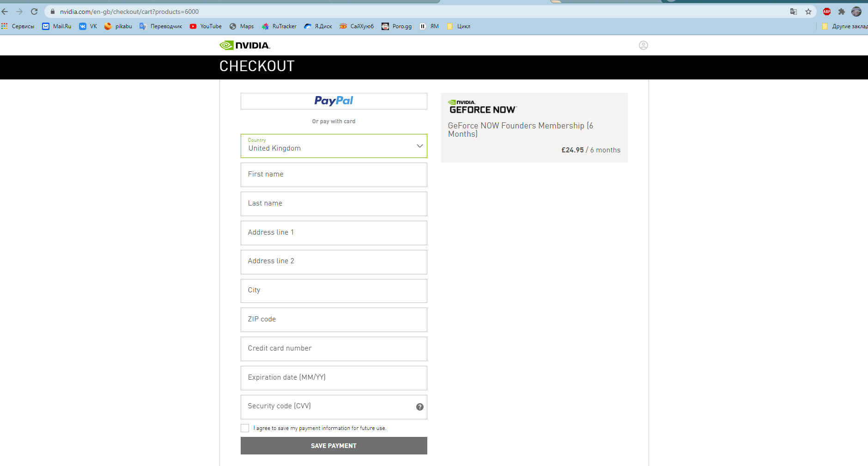Focus the Address line 1 field

[x=334, y=233]
